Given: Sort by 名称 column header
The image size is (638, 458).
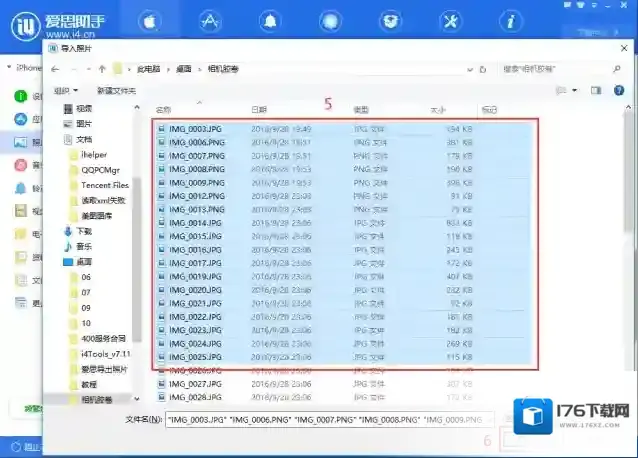Looking at the screenshot, I should [x=163, y=110].
